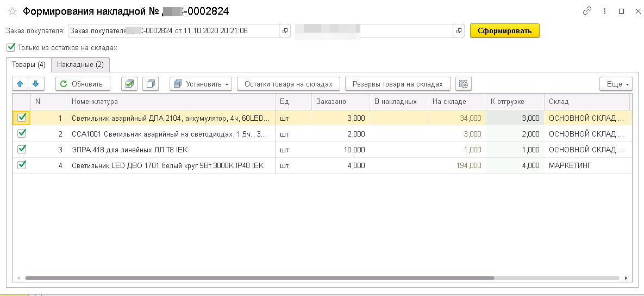This screenshot has width=644, height=296.
Task: Uncheck row 3 ЭПРА 418 item
Action: click(x=22, y=149)
